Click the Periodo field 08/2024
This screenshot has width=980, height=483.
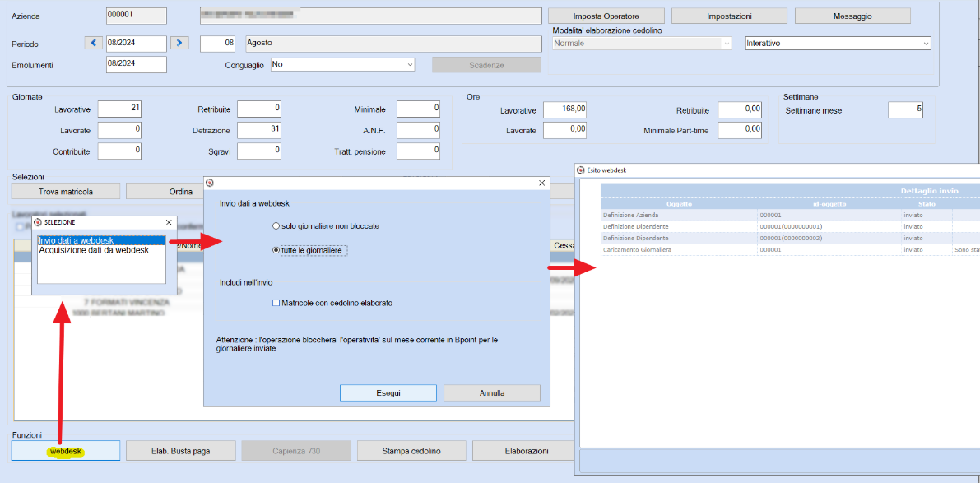[137, 43]
